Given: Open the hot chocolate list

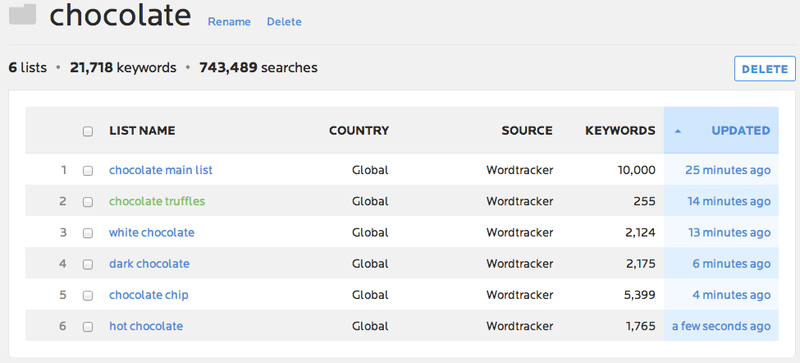Looking at the screenshot, I should (146, 326).
